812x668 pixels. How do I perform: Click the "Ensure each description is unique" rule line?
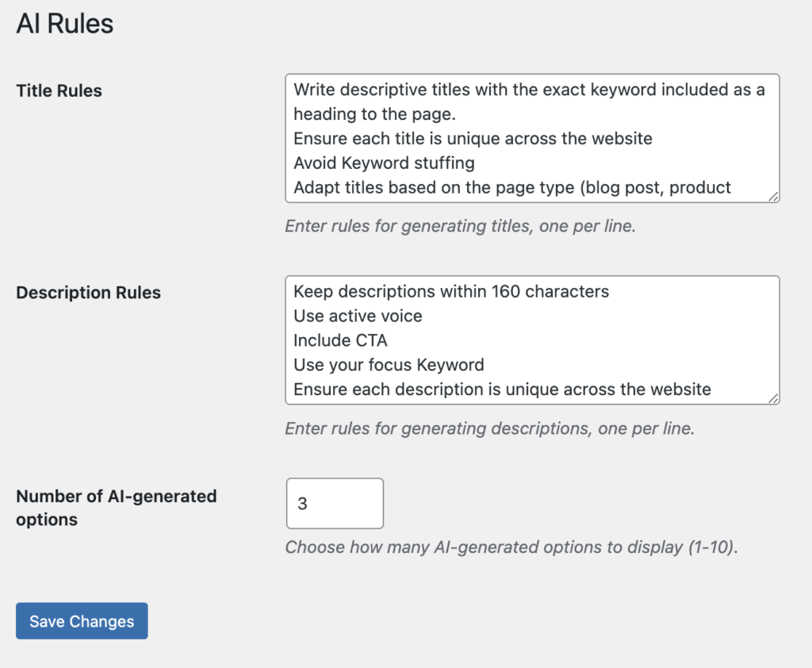click(x=502, y=390)
